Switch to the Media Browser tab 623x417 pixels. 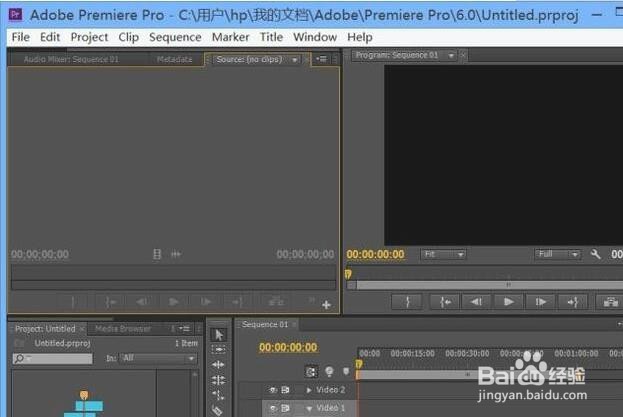pyautogui.click(x=123, y=329)
